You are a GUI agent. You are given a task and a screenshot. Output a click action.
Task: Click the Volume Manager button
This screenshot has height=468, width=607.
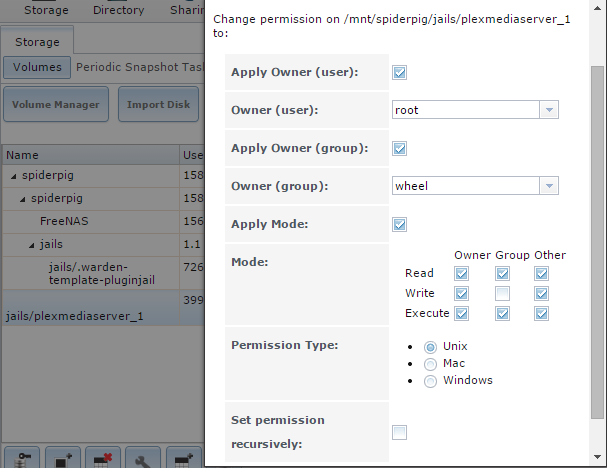coord(56,104)
